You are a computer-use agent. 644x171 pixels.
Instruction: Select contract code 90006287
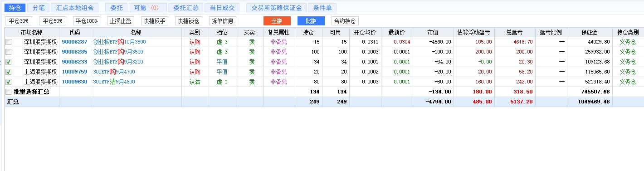(x=74, y=42)
